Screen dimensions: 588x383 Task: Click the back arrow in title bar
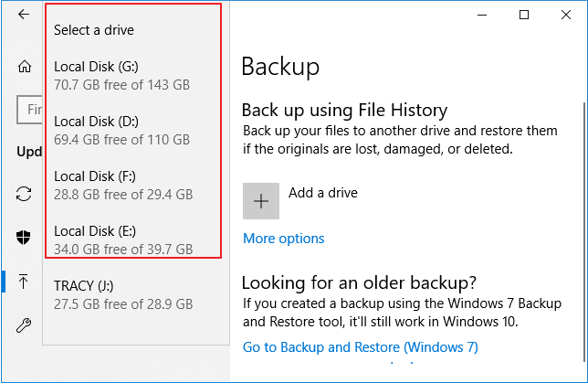coord(23,15)
